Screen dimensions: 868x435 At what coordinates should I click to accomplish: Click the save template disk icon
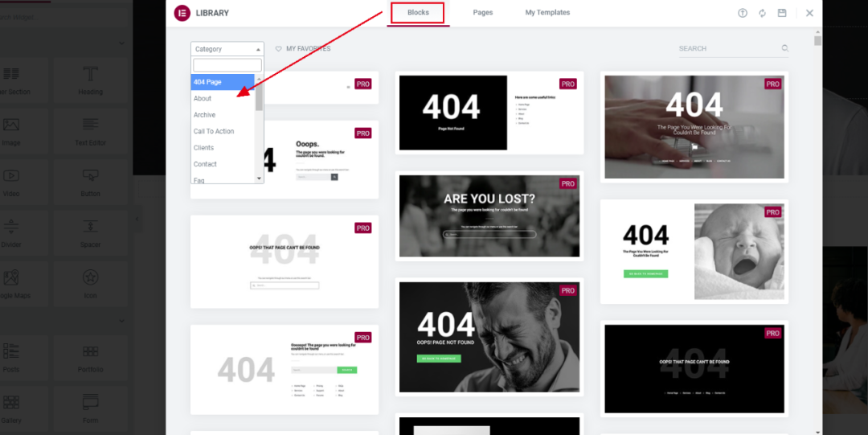coord(782,13)
